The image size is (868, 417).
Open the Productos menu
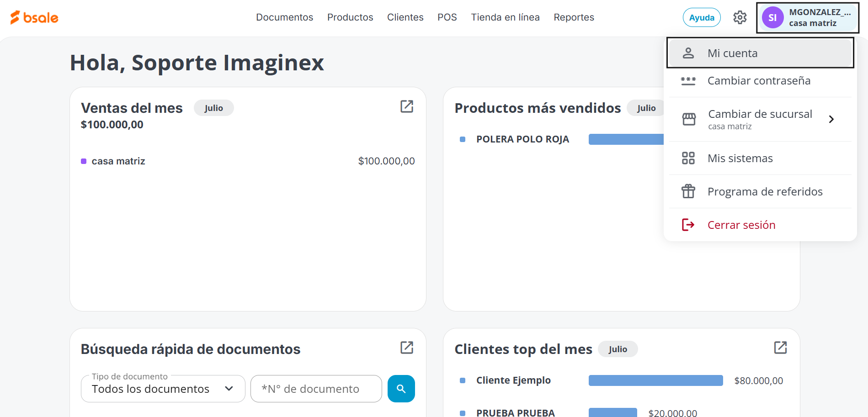click(350, 17)
